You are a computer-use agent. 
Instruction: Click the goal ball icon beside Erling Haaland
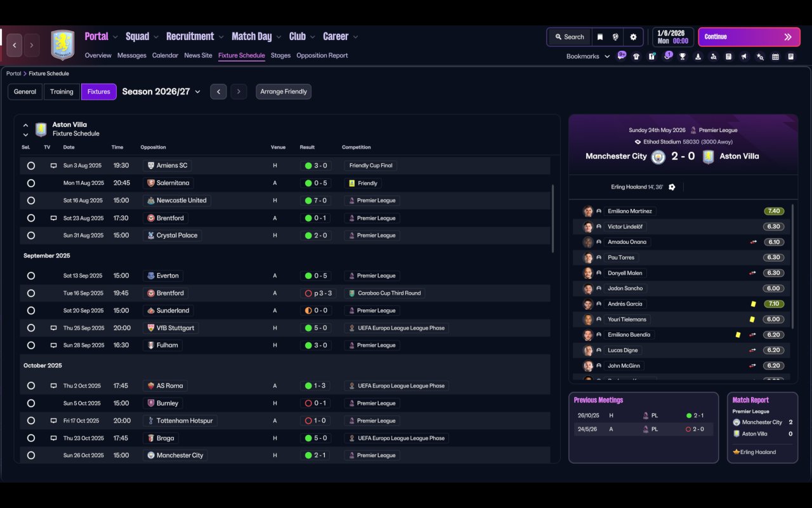(x=672, y=187)
